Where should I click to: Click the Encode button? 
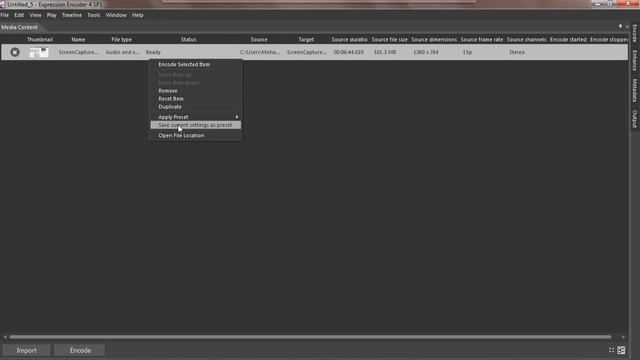(80, 350)
